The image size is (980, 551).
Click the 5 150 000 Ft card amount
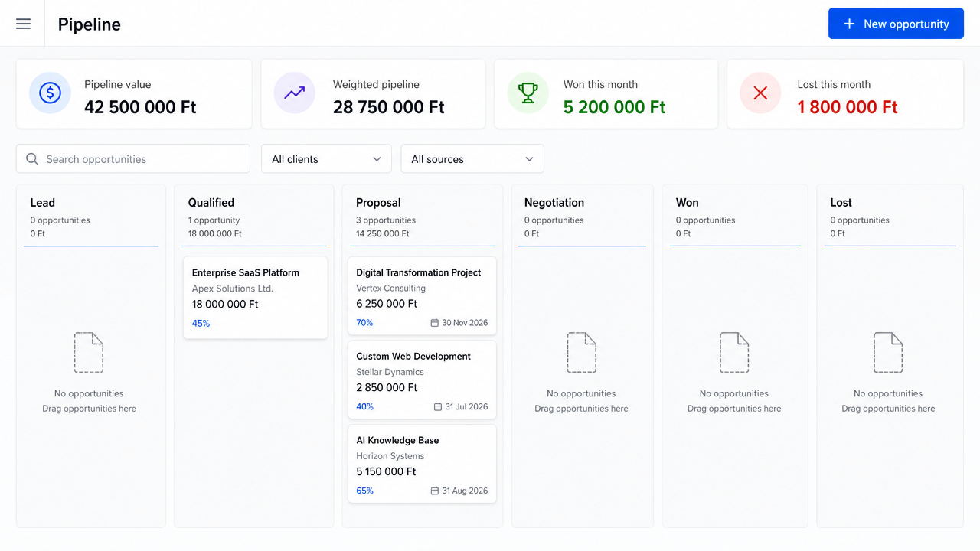(x=386, y=471)
